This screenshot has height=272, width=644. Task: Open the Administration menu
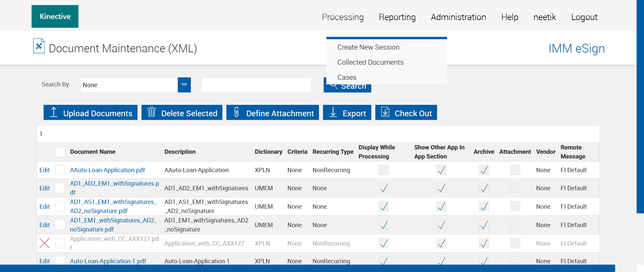(458, 17)
